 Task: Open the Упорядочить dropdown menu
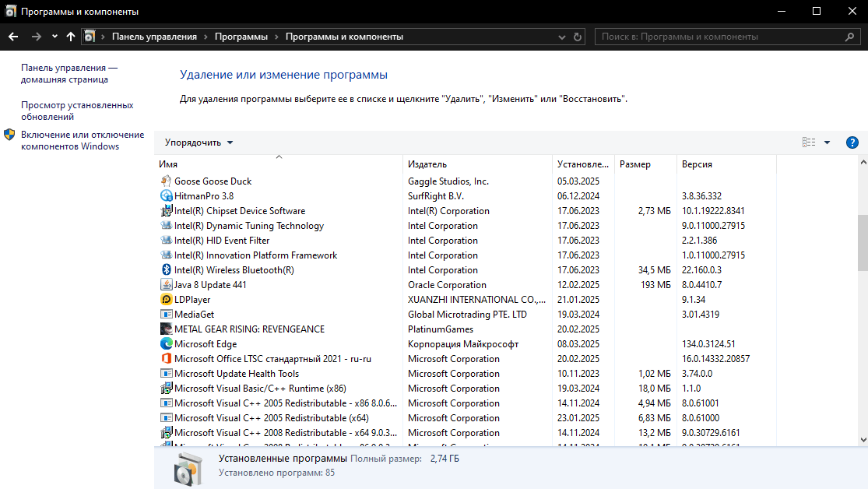199,142
